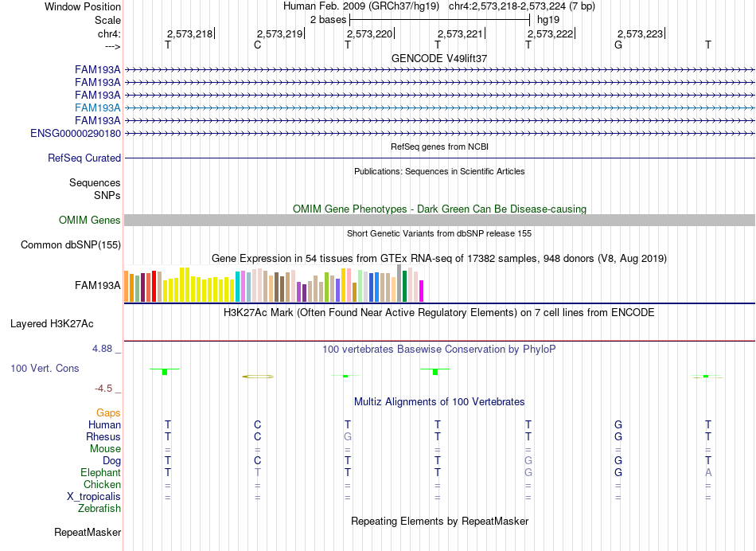Click the yellow-outlined PhyloP marker under base C
The width and height of the screenshot is (756, 551).
pos(258,377)
